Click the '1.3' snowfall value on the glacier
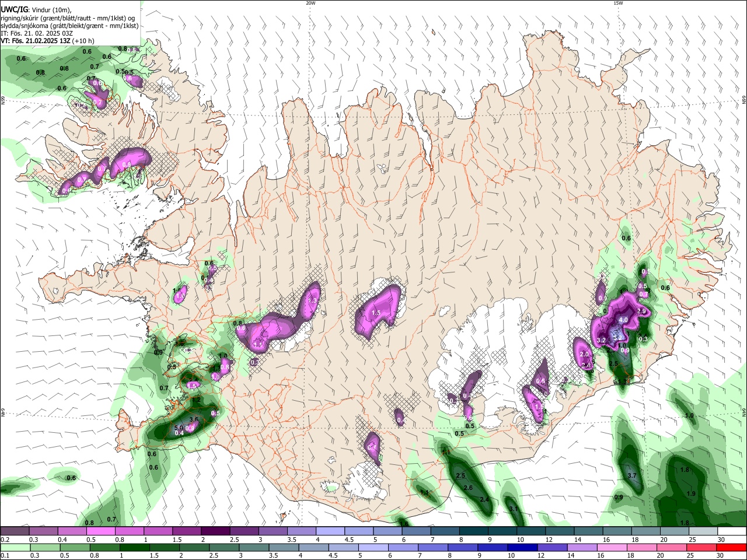The height and width of the screenshot is (560, 747). coord(312,300)
